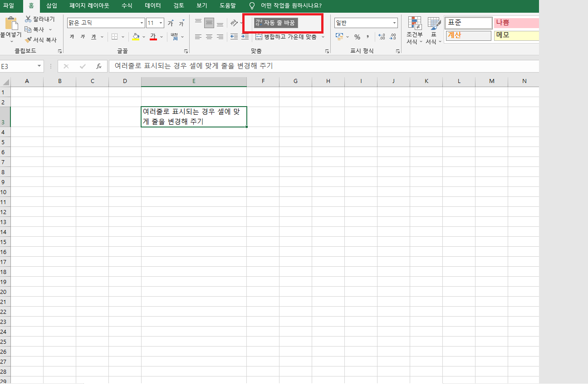588x386 pixels.
Task: Apply red font color to text
Action: pyautogui.click(x=153, y=37)
